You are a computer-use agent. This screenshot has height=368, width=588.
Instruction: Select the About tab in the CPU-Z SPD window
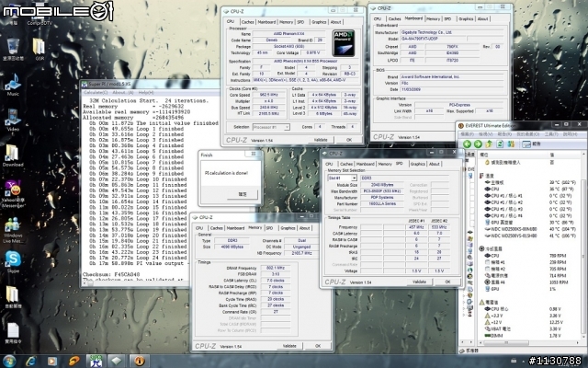(435, 164)
